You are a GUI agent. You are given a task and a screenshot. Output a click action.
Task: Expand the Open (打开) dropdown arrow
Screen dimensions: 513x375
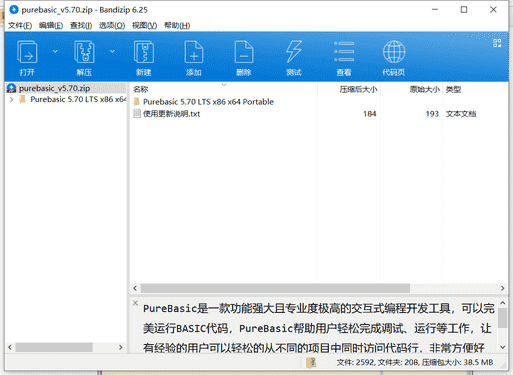point(55,51)
